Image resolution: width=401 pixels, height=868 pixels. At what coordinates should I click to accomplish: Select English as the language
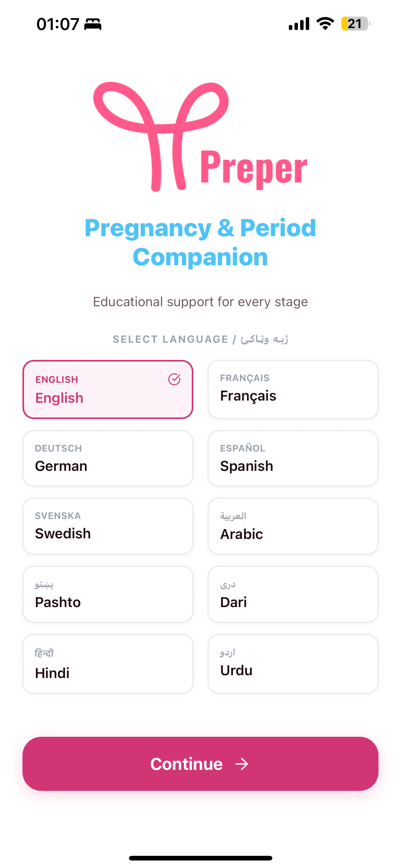point(108,390)
